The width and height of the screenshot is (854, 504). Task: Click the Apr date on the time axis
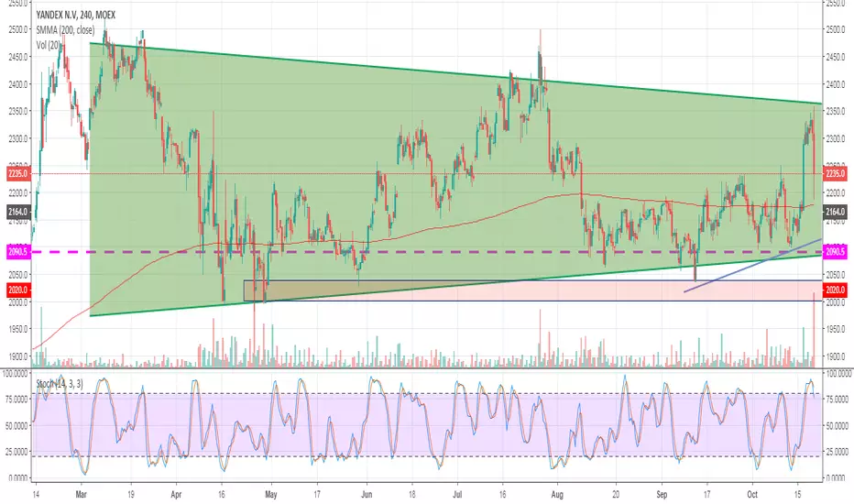click(x=176, y=494)
